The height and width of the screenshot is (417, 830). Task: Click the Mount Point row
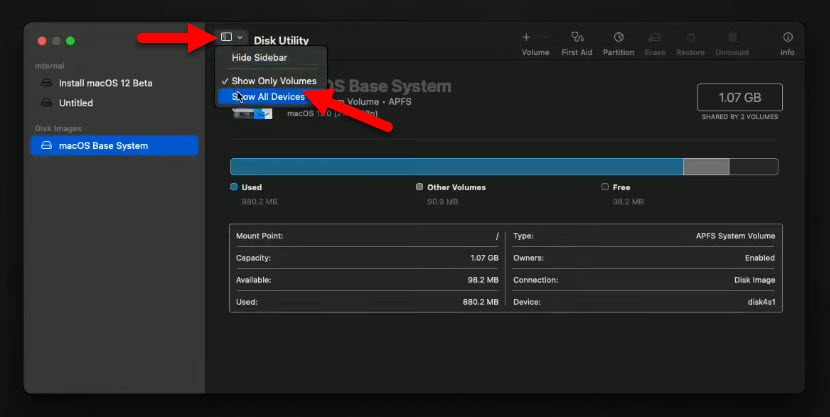coord(367,236)
